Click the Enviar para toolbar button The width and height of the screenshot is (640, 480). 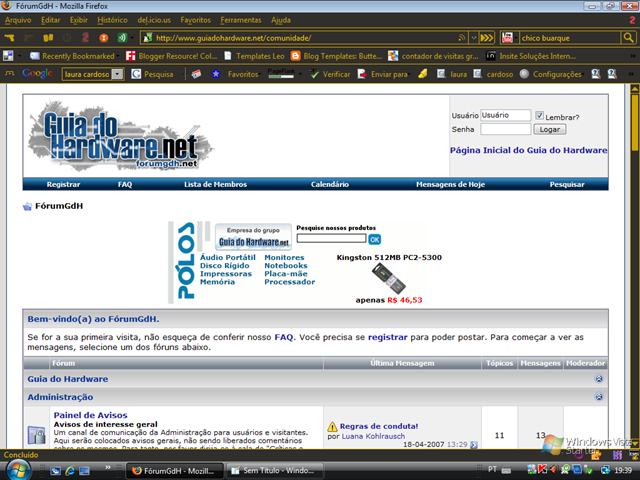tap(383, 74)
